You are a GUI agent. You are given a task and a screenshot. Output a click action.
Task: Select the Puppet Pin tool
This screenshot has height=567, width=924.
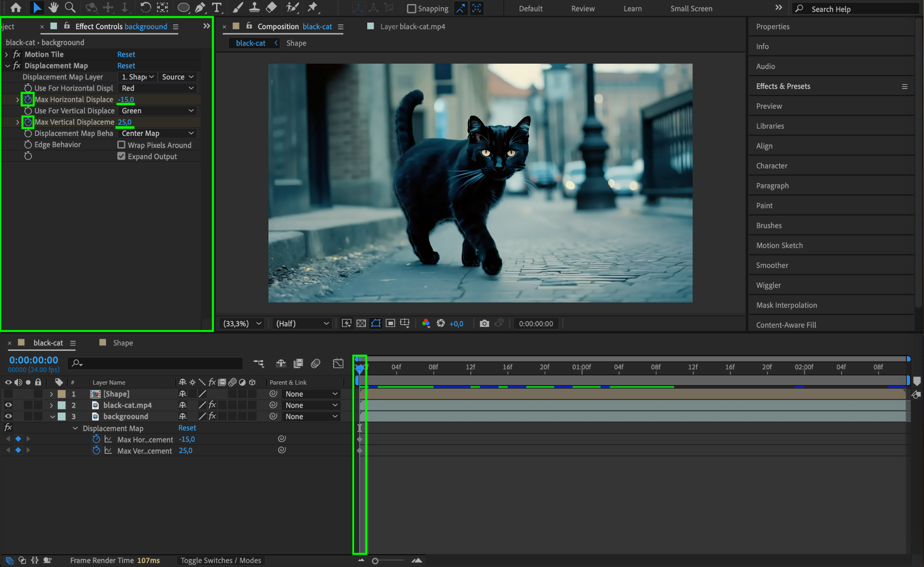(312, 8)
